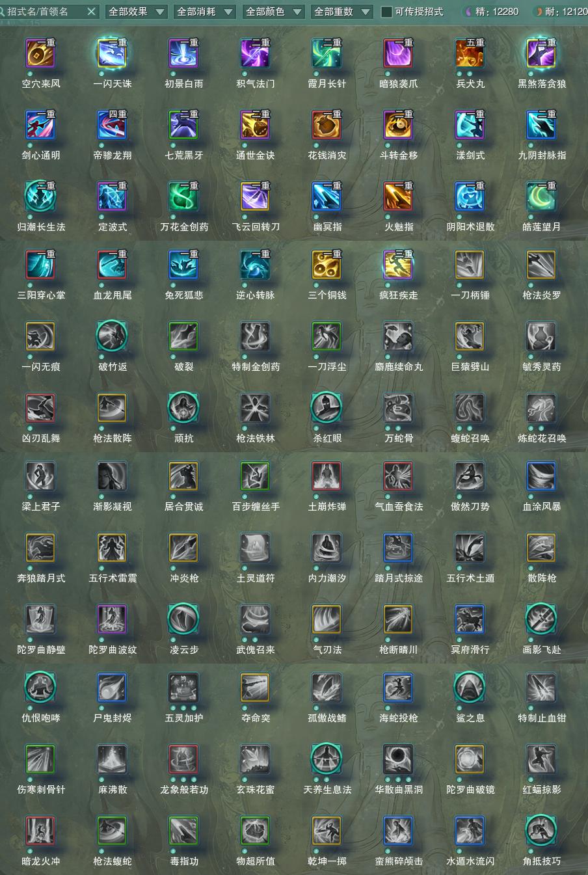Click the 血涂风暴 skill icon

pyautogui.click(x=541, y=477)
